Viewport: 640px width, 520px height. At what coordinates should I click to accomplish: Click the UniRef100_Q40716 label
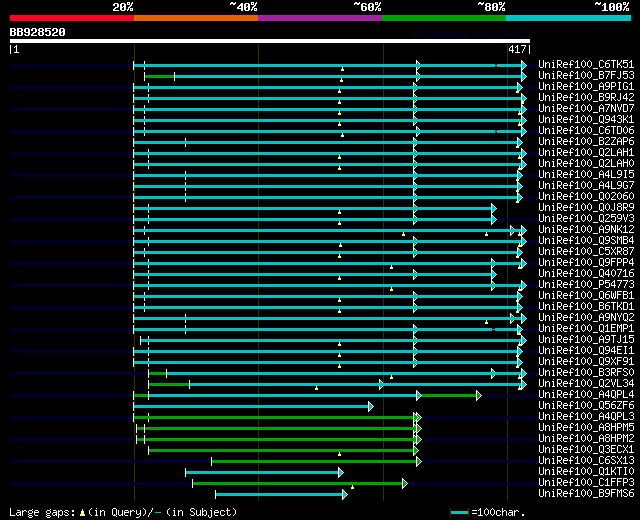pyautogui.click(x=586, y=274)
